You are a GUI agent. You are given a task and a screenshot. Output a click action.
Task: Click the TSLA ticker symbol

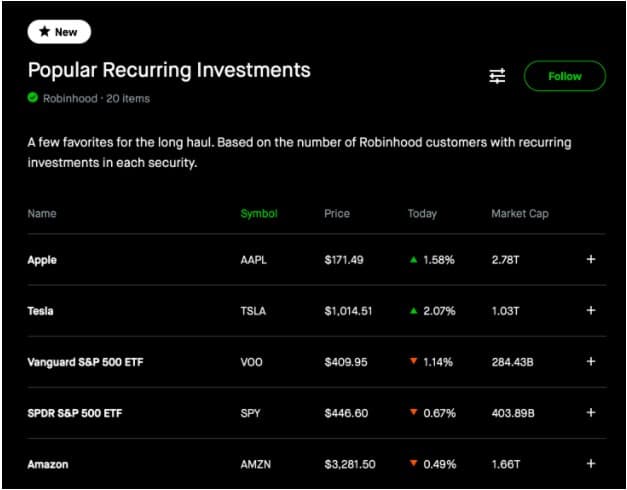point(253,311)
